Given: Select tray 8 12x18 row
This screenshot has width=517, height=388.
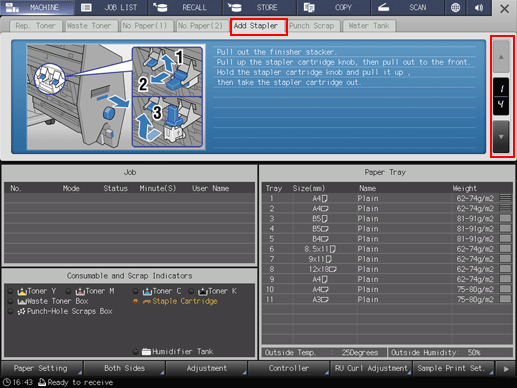Looking at the screenshot, I should click(x=387, y=269).
